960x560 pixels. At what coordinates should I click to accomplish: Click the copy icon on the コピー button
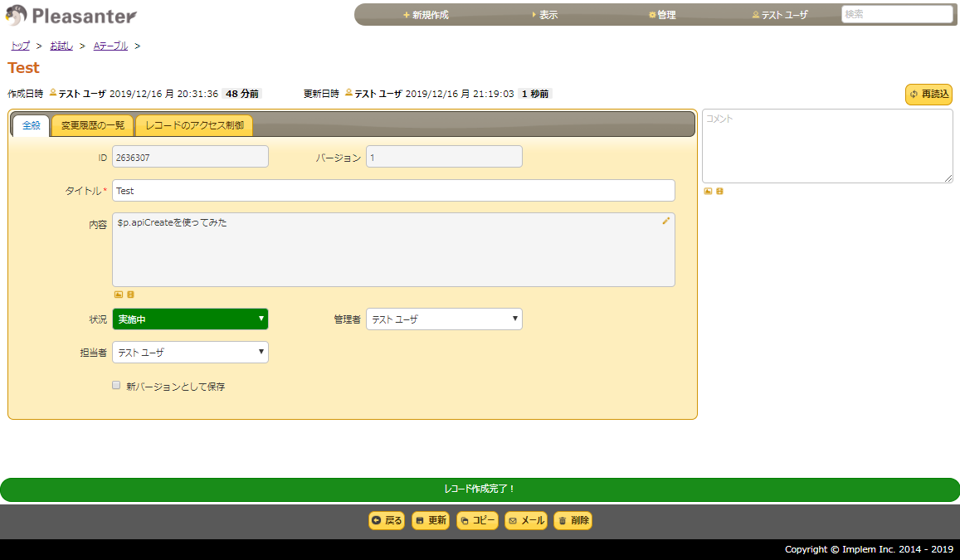coord(465,520)
